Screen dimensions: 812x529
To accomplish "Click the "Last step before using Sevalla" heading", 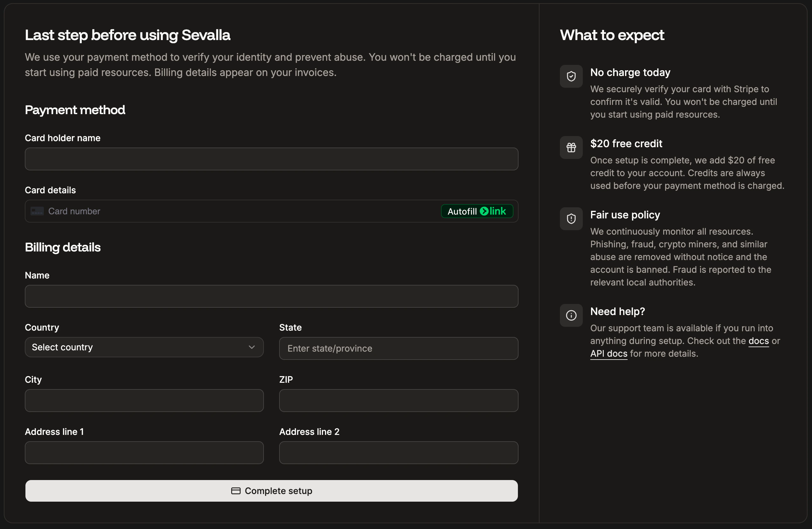I will (127, 35).
